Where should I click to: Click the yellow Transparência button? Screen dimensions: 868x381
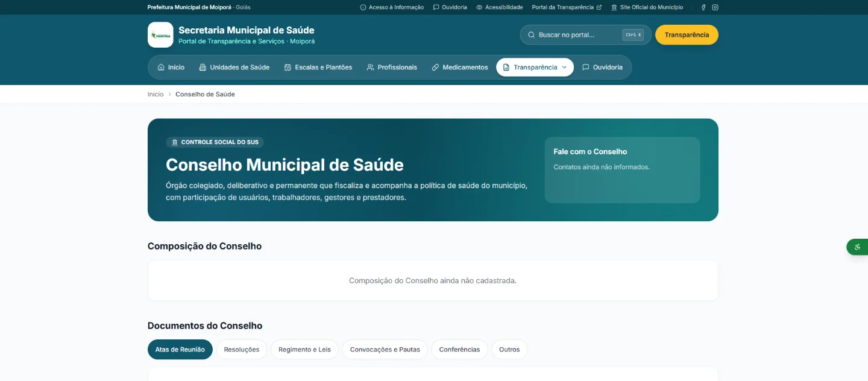(x=687, y=35)
